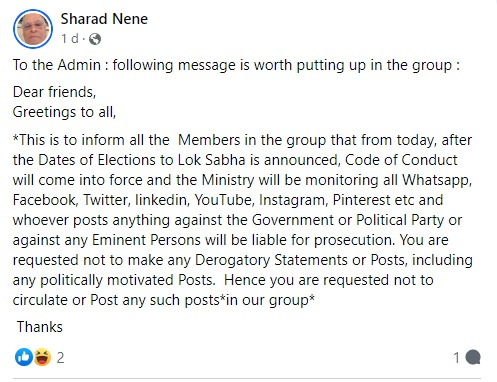Click the word 'YouTube,' in the message
497x382 pixels.
point(223,200)
